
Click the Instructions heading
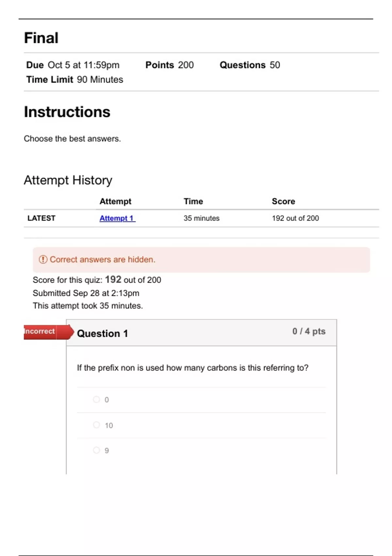(67, 112)
